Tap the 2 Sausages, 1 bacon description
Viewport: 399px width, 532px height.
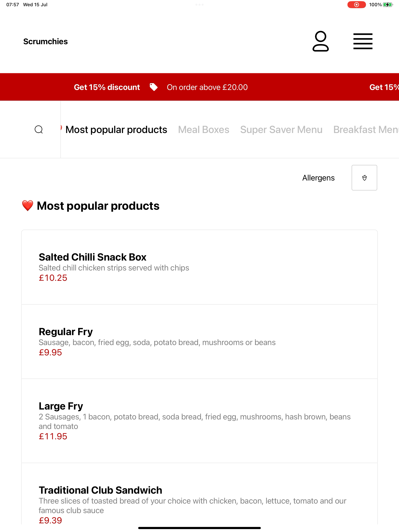point(195,421)
